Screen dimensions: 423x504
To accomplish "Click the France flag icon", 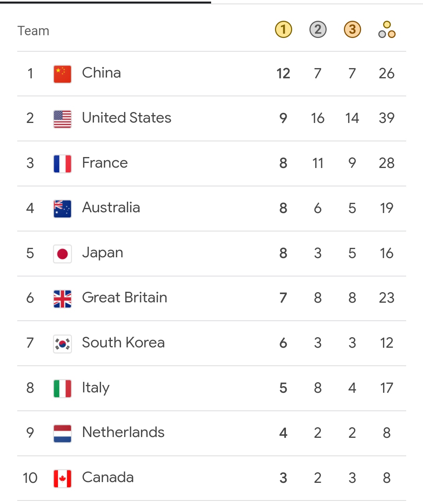I will click(62, 164).
